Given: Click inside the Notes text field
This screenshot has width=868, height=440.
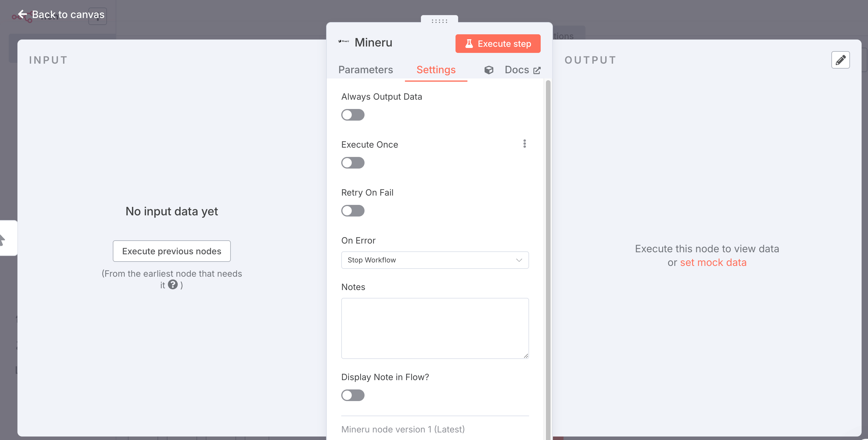Looking at the screenshot, I should tap(435, 328).
